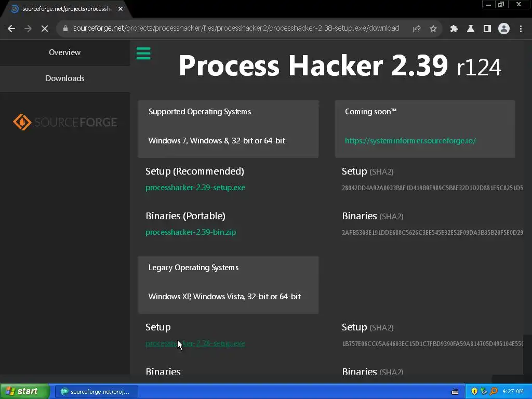Click the Setup (Recommended) heading

[195, 171]
